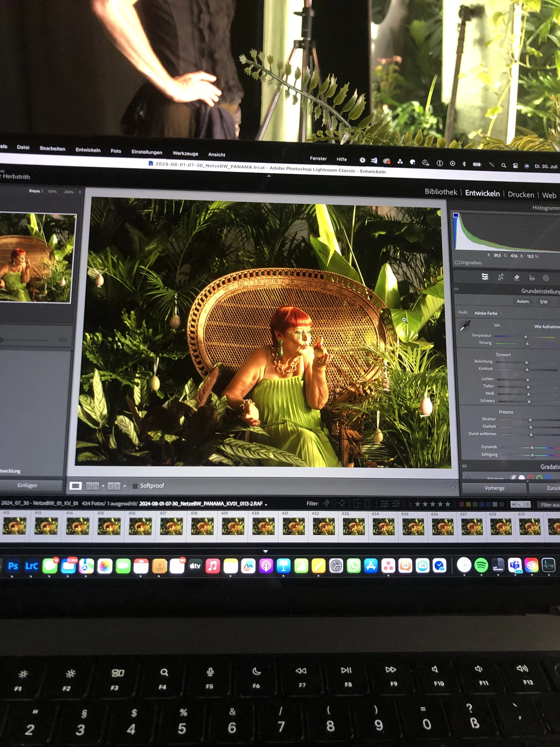Open the Werkzeuge menu
Image resolution: width=560 pixels, height=747 pixels.
pyautogui.click(x=185, y=153)
